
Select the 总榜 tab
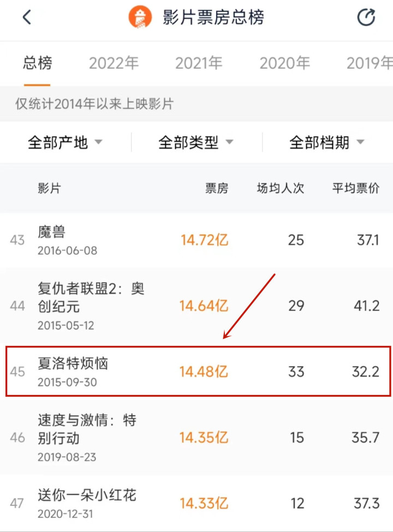tap(37, 63)
